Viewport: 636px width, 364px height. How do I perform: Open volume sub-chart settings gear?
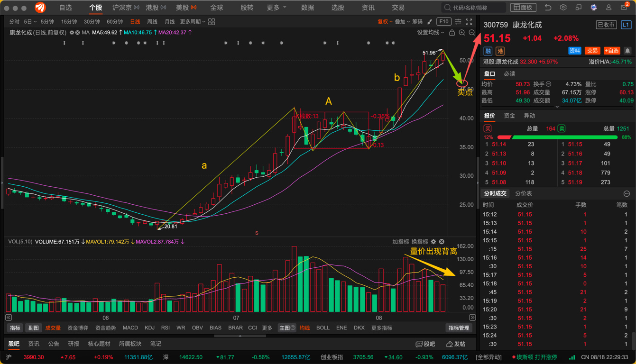433,242
